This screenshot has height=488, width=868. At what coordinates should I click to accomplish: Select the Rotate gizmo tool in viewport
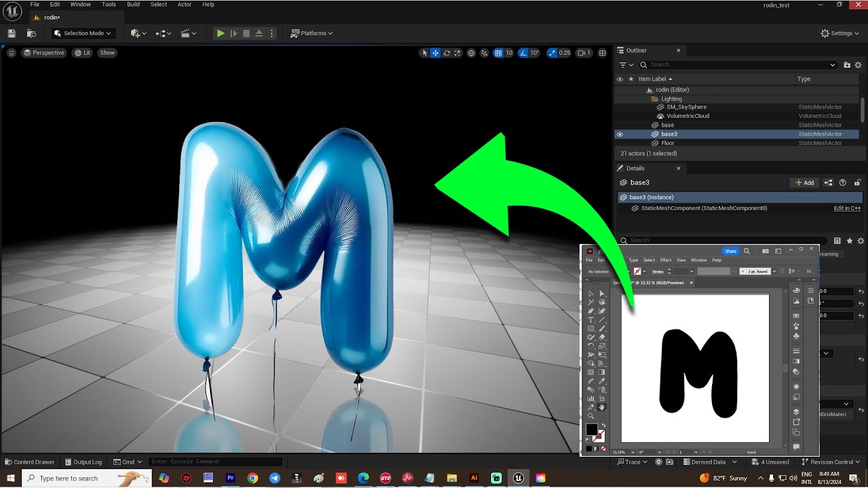447,53
